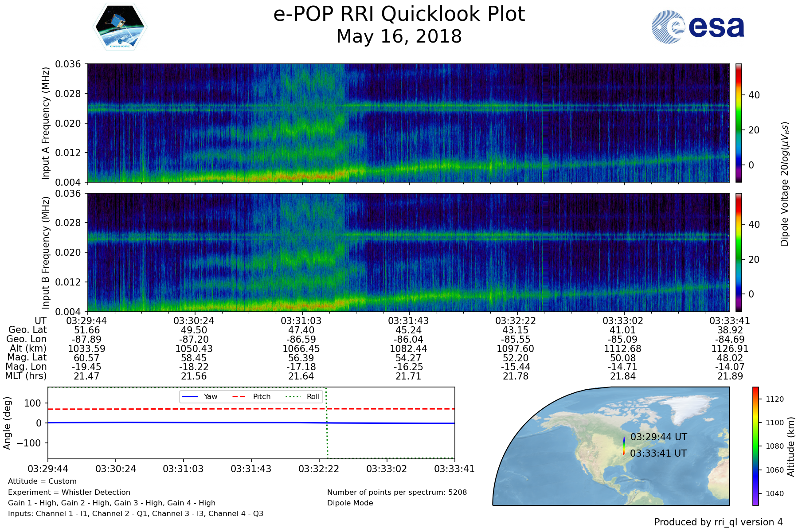Select the Input A frequency spectrogram
This screenshot has height=532, width=798.
[x=408, y=123]
